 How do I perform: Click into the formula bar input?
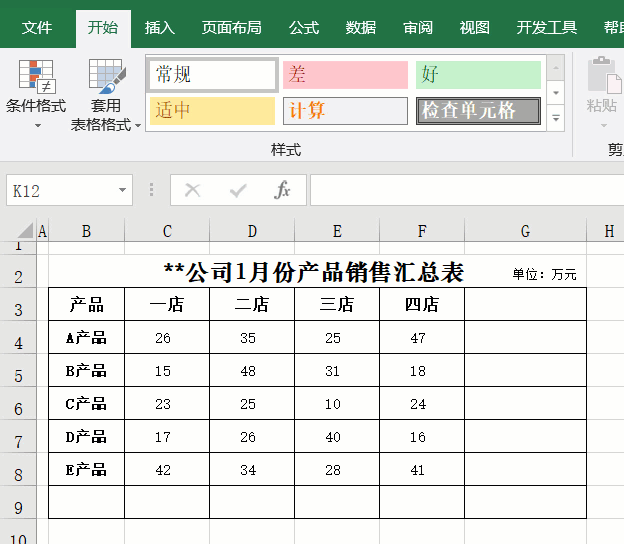tap(467, 190)
